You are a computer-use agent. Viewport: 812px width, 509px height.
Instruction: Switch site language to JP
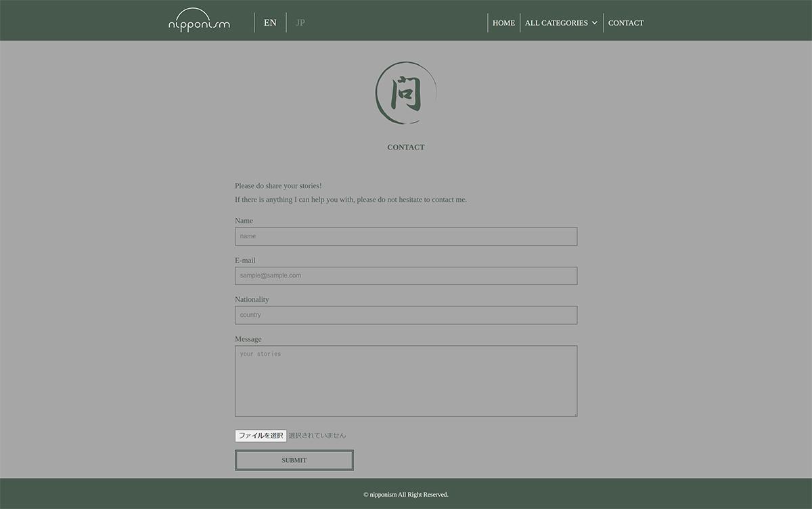click(300, 22)
